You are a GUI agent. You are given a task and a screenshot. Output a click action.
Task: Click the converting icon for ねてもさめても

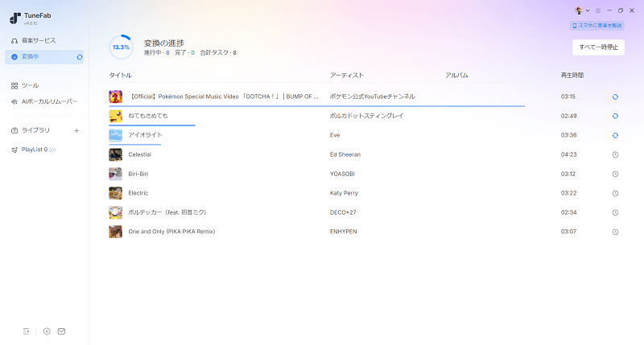pos(615,116)
